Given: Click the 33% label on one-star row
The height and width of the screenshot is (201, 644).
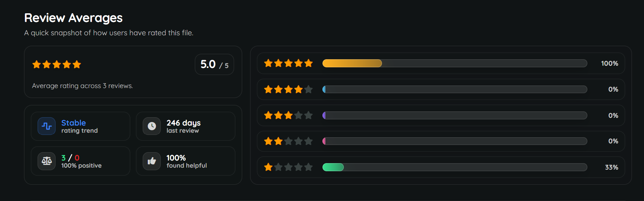Looking at the screenshot, I should 611,167.
